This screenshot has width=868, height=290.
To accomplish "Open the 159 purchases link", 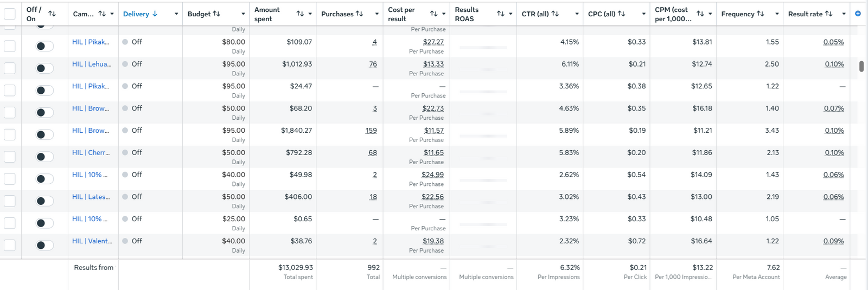I will tap(371, 131).
